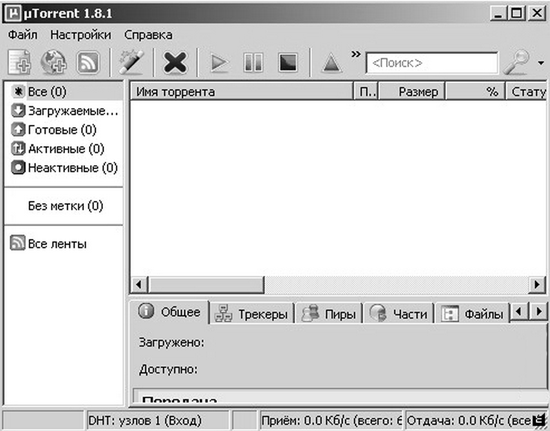Maximize the µTorrent window
Image resolution: width=550 pixels, height=431 pixels.
coord(516,13)
